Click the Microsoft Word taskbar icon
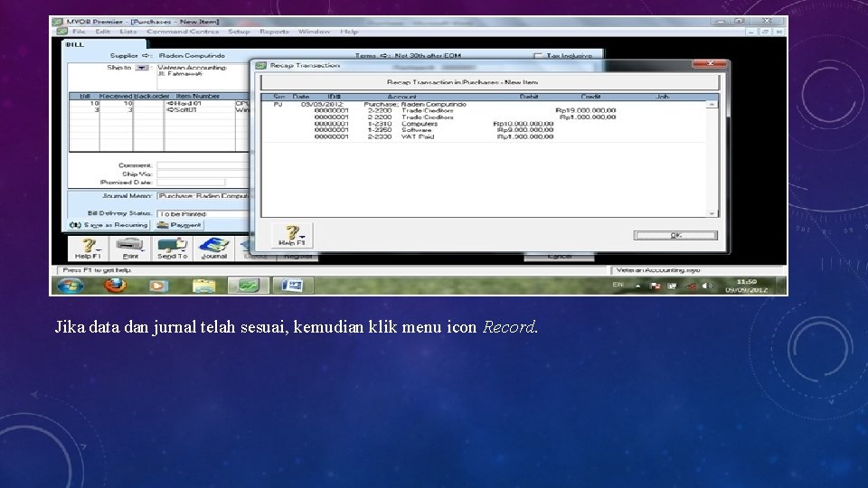 [x=293, y=286]
